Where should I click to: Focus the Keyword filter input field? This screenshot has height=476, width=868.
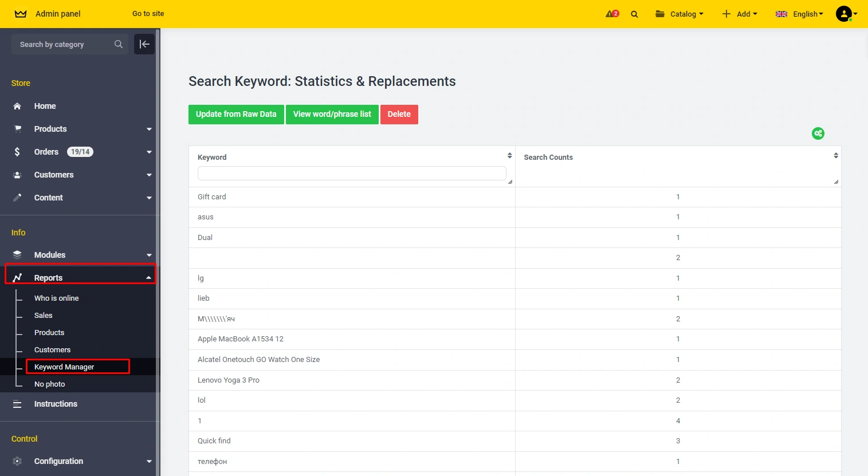click(x=352, y=173)
